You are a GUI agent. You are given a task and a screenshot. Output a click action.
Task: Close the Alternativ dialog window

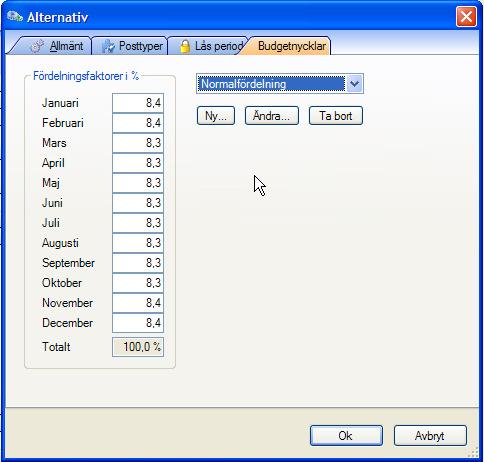[x=466, y=16]
